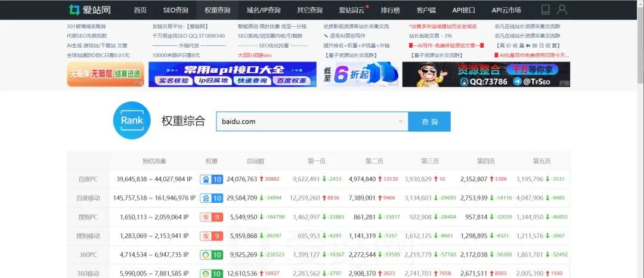The width and height of the screenshot is (644, 278).
Task: Click 搜狗PC traffic 1,650,113 ~ 2,059,064 IP
Action: point(154,217)
